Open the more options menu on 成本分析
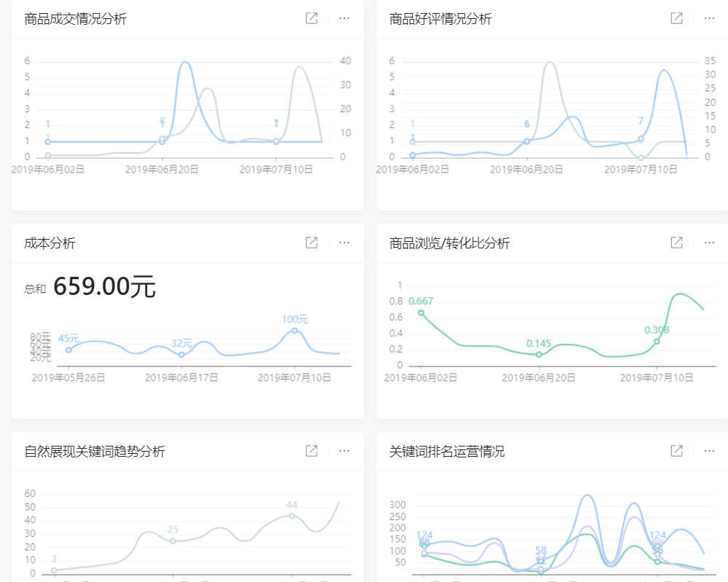Image resolution: width=728 pixels, height=582 pixels. [344, 243]
